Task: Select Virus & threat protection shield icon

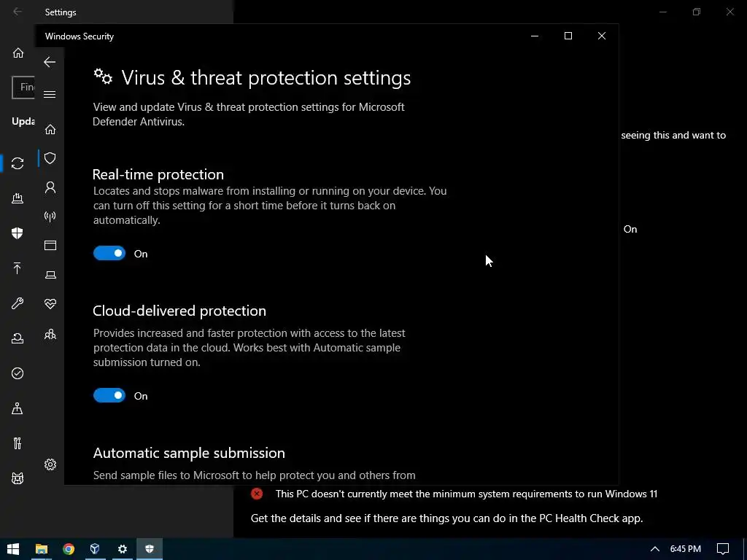Action: 50,158
